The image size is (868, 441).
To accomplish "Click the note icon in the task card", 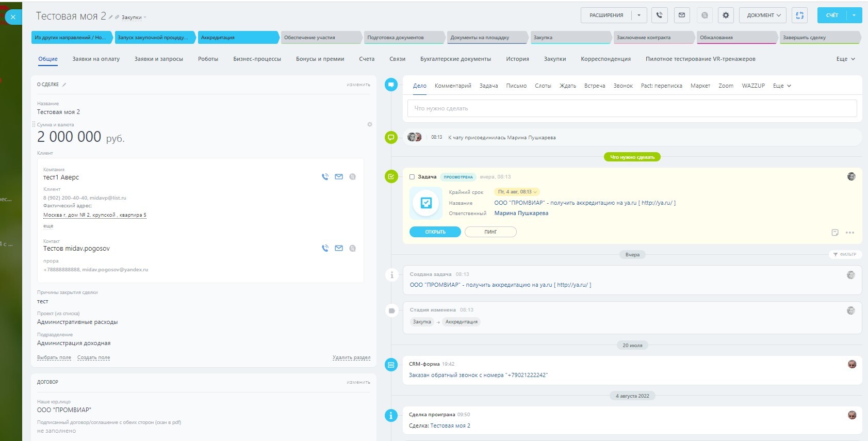I will [x=835, y=233].
